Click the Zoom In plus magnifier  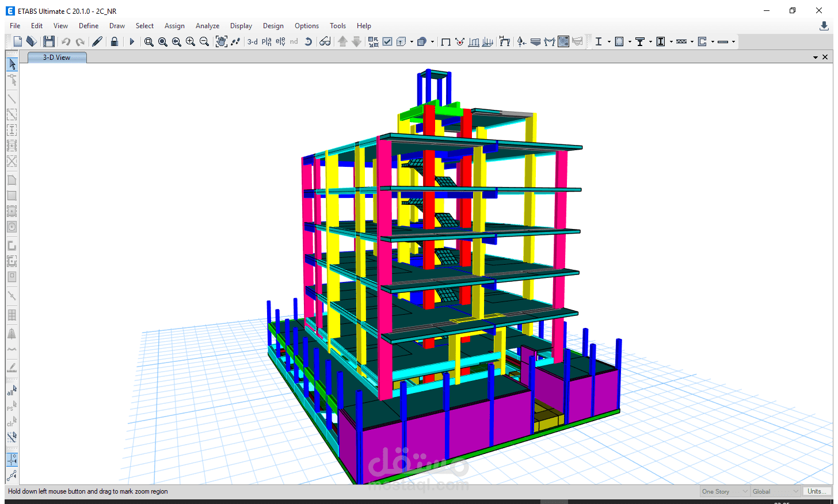(x=191, y=41)
